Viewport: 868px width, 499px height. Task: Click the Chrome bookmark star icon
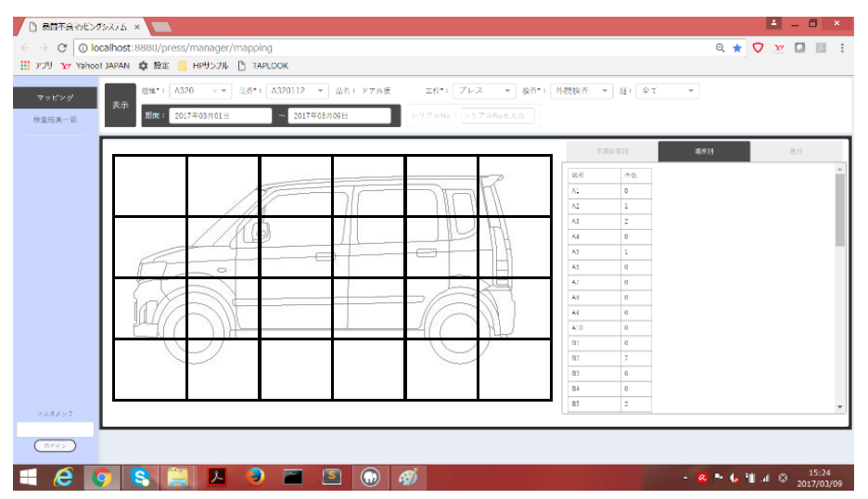pyautogui.click(x=737, y=47)
